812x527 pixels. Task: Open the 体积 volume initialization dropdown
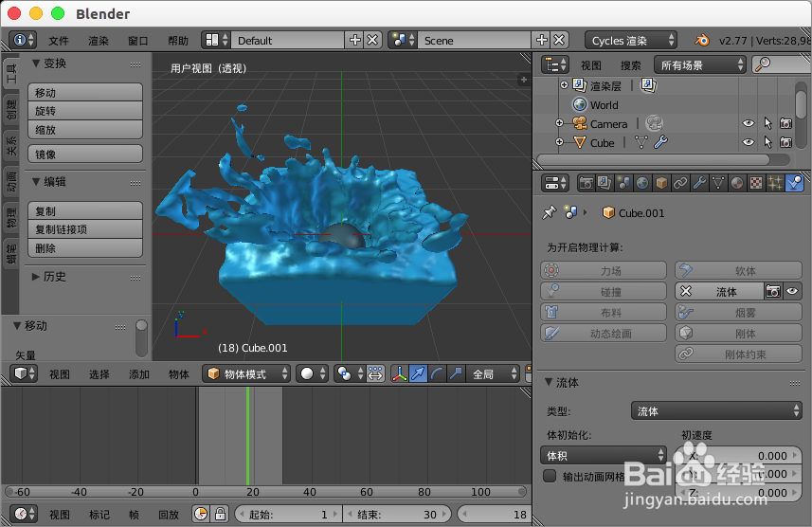pyautogui.click(x=604, y=456)
